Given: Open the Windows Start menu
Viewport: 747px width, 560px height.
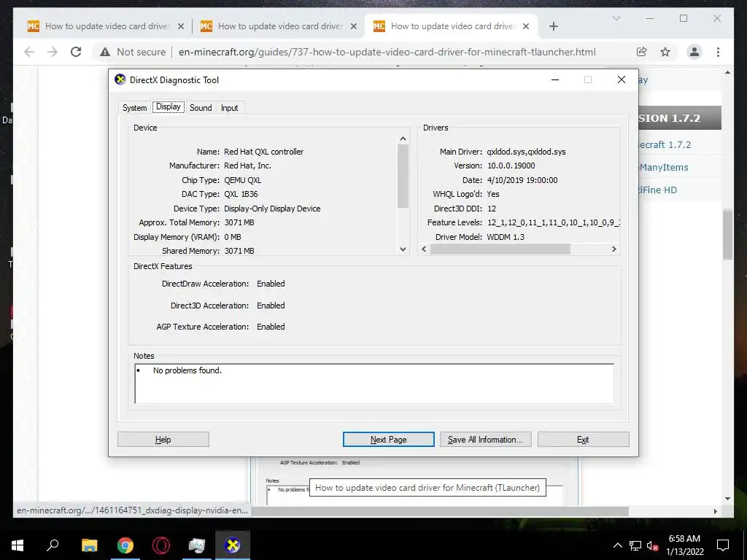Looking at the screenshot, I should [18, 545].
